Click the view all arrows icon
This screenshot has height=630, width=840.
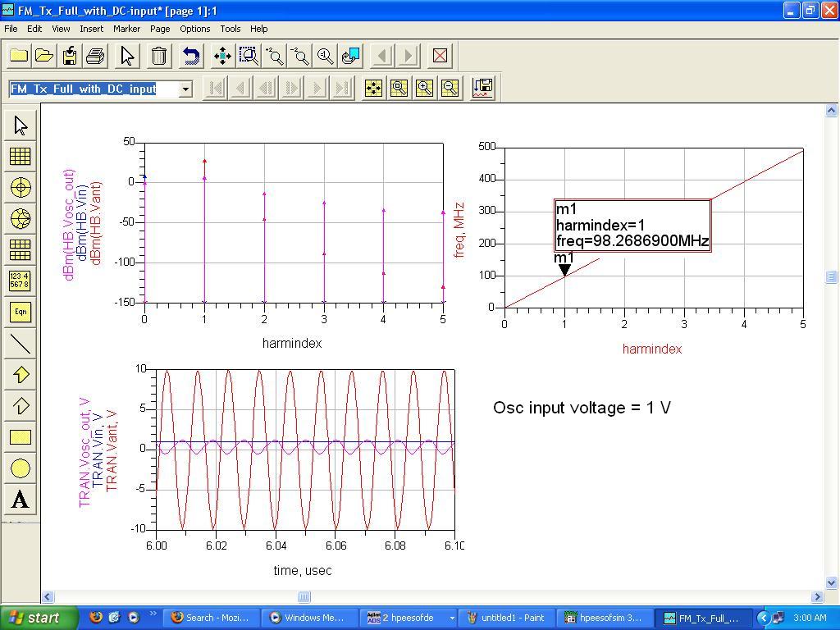coord(222,56)
